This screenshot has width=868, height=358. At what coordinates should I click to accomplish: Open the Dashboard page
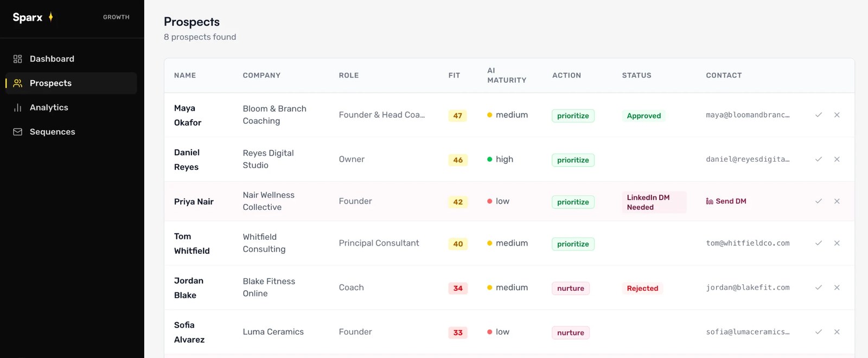click(71, 59)
